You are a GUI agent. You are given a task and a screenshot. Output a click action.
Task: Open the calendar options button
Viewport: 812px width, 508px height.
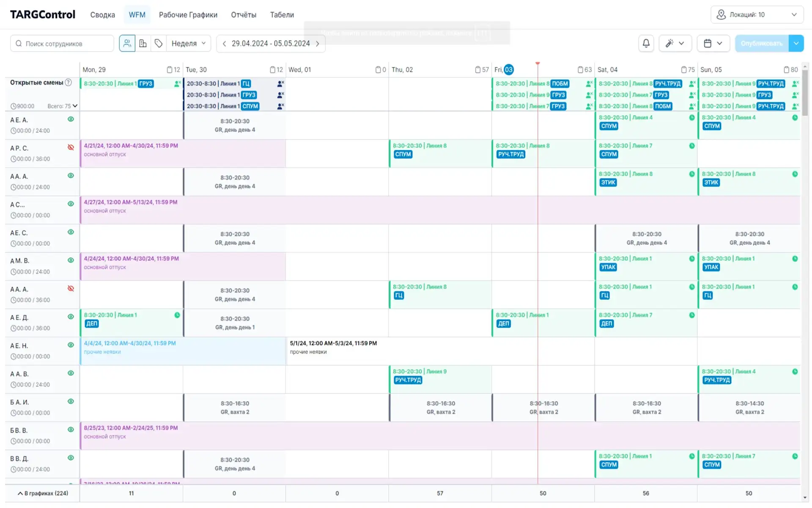(x=713, y=43)
